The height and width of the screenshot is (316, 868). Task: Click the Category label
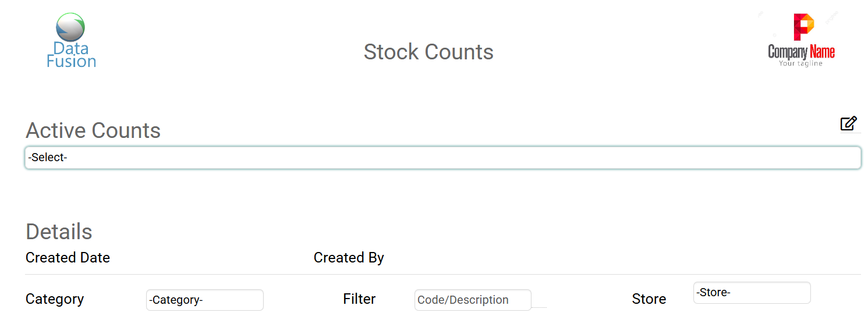(x=55, y=299)
